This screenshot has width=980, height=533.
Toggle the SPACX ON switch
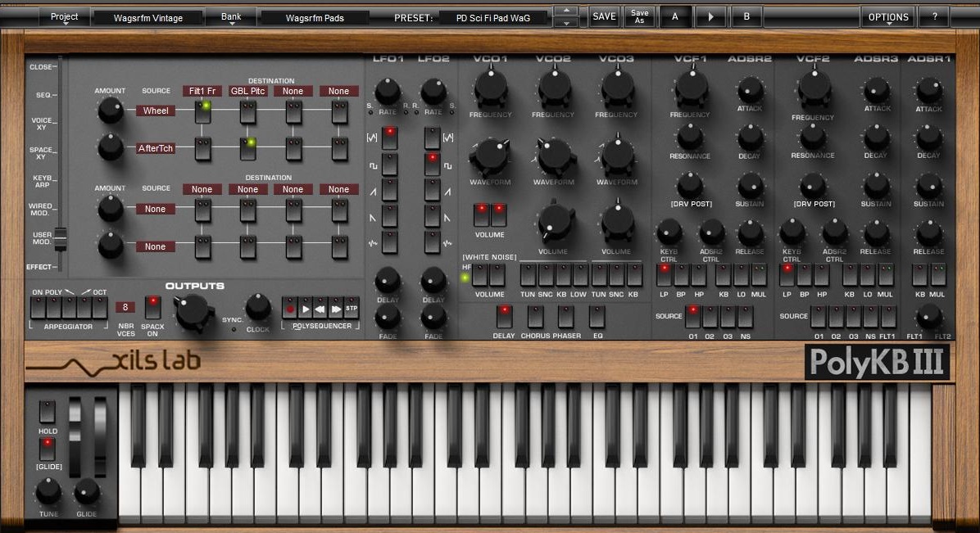click(152, 307)
